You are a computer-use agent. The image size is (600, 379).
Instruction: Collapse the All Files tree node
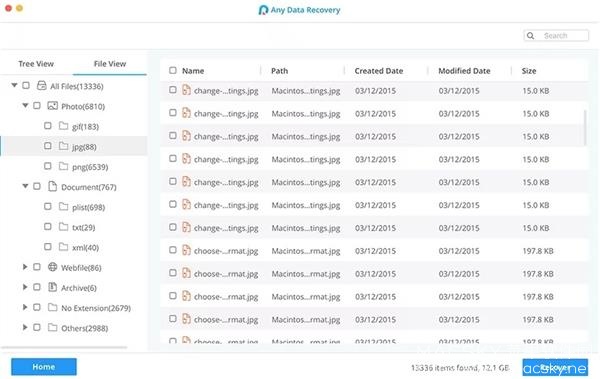click(x=14, y=85)
